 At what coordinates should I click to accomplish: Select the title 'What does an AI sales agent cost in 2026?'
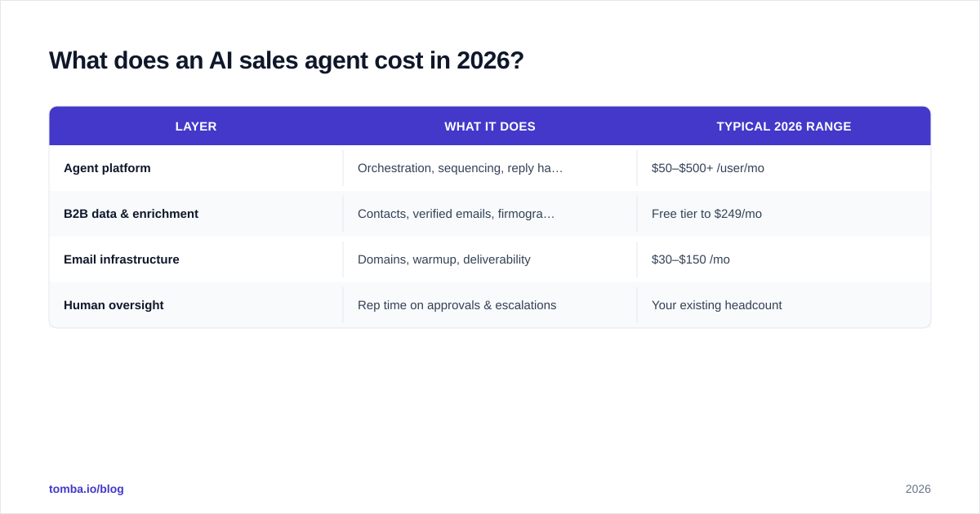coord(287,60)
